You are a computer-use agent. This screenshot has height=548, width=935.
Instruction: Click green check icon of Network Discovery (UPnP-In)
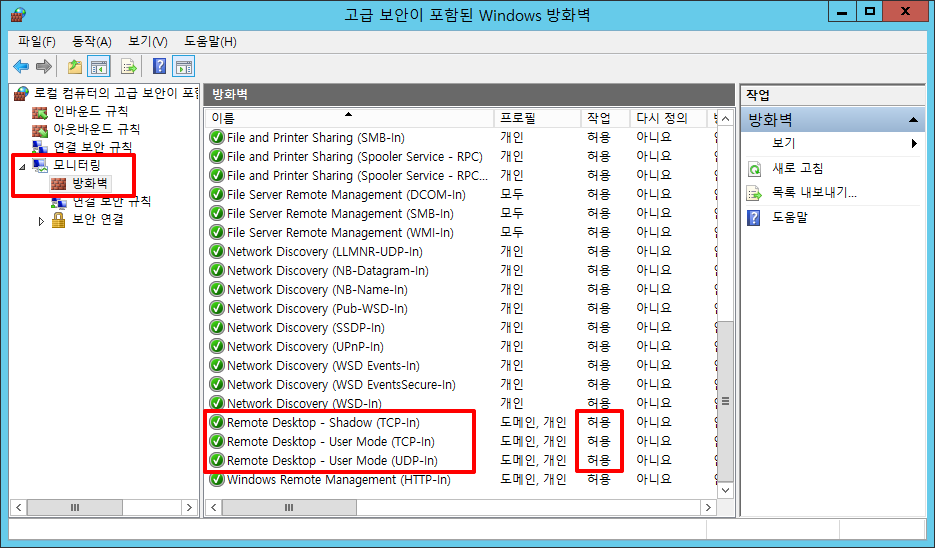tap(217, 346)
